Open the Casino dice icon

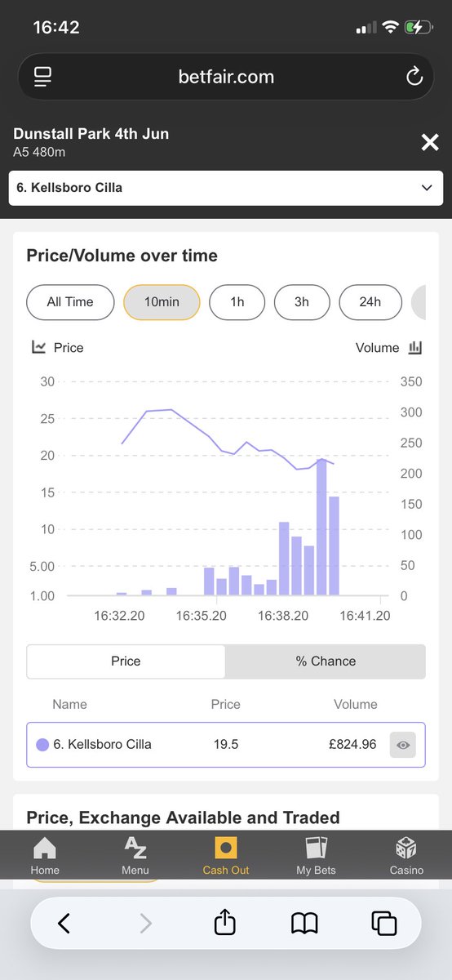(x=406, y=847)
